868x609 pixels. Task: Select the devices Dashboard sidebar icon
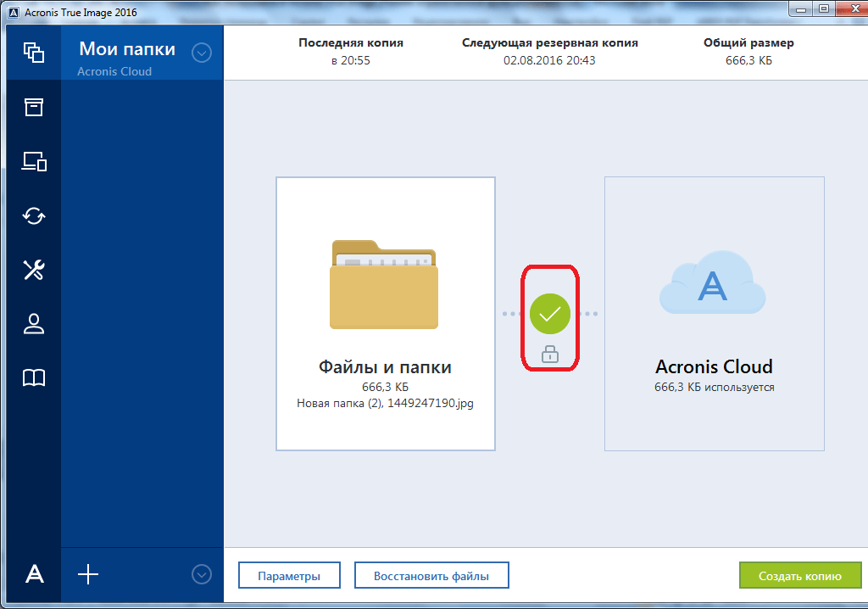[x=34, y=161]
